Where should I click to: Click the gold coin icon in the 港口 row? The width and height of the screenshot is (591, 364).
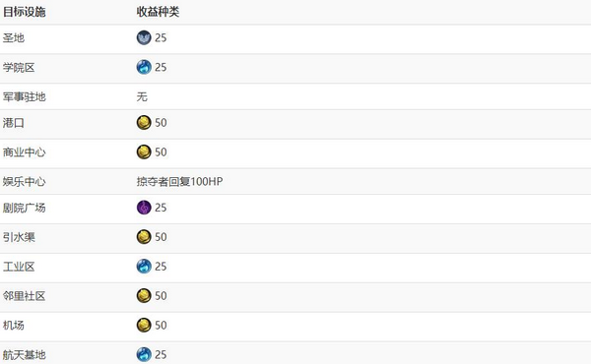(x=144, y=123)
